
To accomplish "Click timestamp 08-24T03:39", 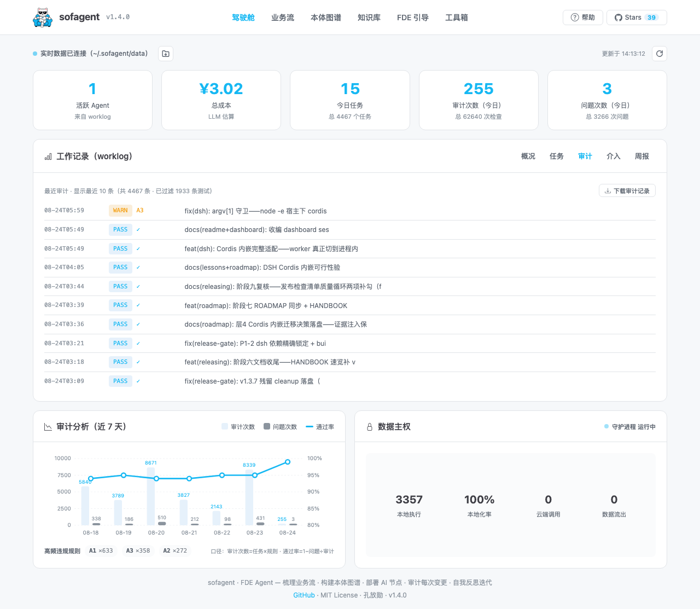I will pos(64,305).
